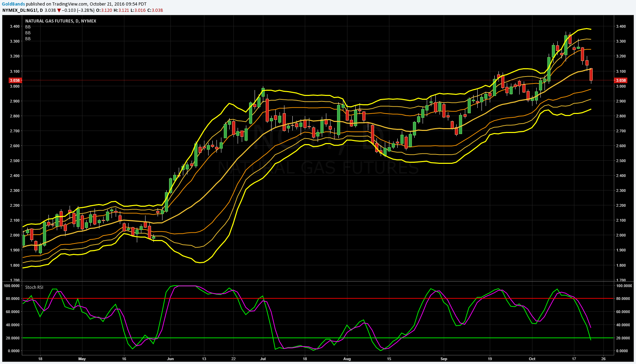
Task: Click 2.800 on the left price axis
Action: (x=15, y=116)
